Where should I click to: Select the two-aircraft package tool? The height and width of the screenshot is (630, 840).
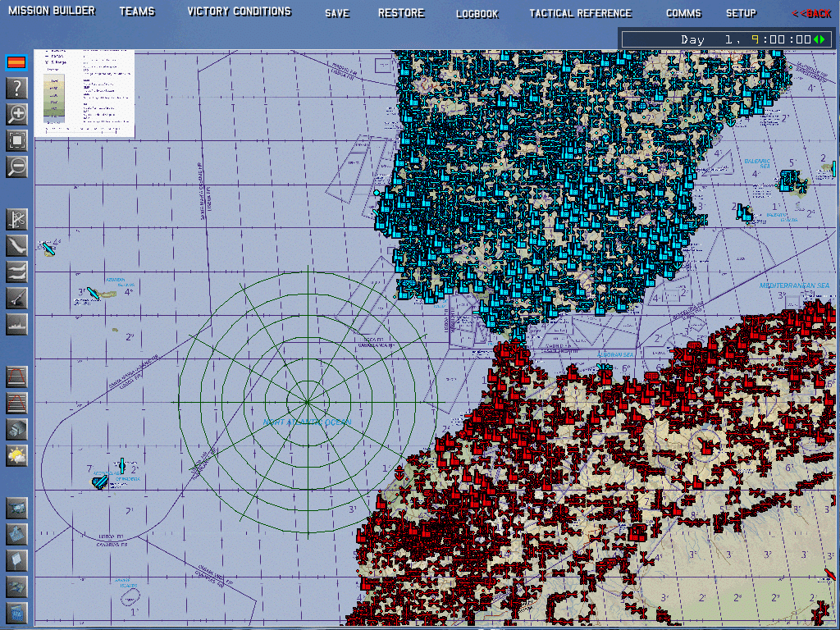coord(16,272)
